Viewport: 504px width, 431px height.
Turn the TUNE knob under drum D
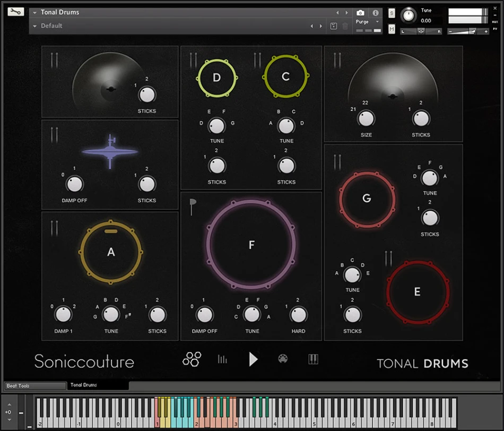pyautogui.click(x=217, y=125)
